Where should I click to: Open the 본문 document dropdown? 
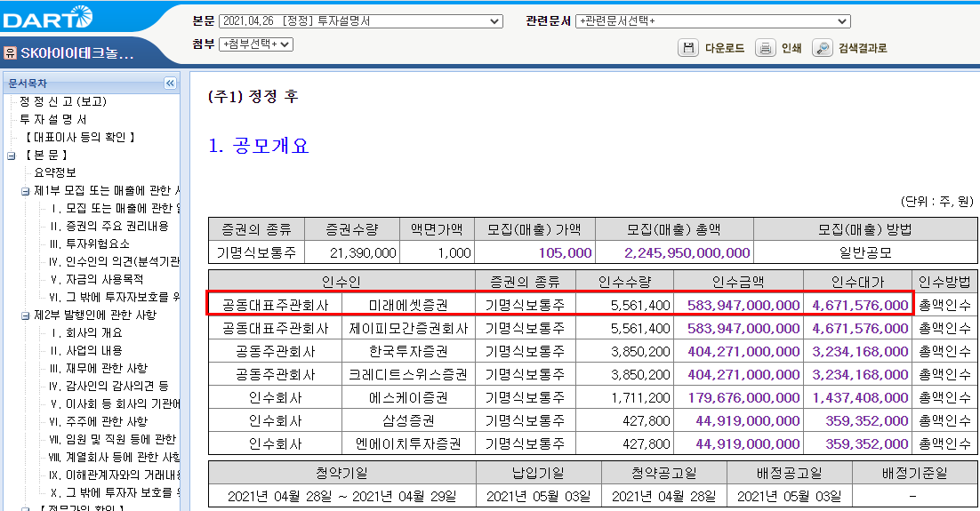361,21
